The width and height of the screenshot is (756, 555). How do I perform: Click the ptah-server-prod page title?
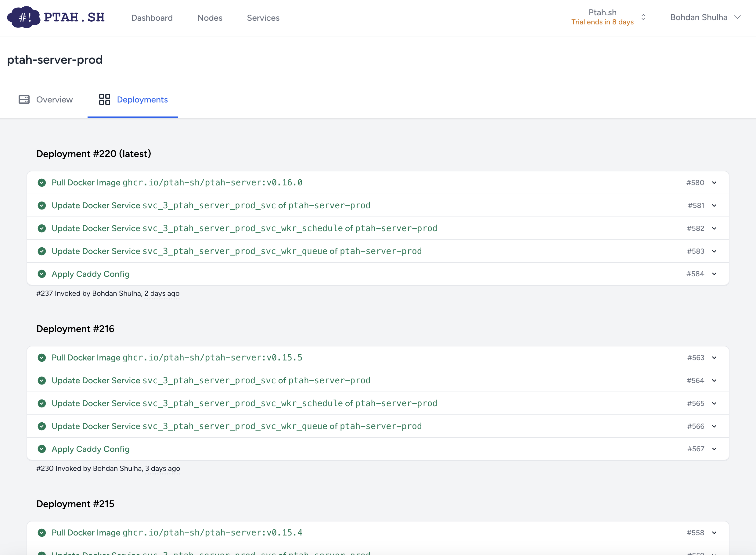(x=55, y=60)
